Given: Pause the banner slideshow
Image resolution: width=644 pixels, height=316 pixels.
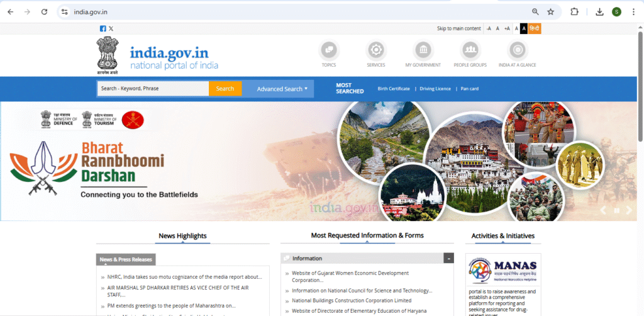Looking at the screenshot, I should point(616,210).
